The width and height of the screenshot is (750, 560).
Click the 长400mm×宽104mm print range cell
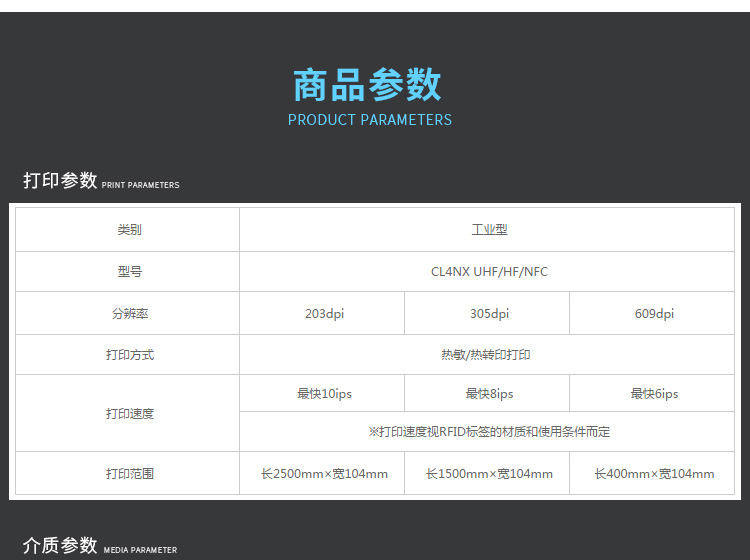(x=654, y=474)
